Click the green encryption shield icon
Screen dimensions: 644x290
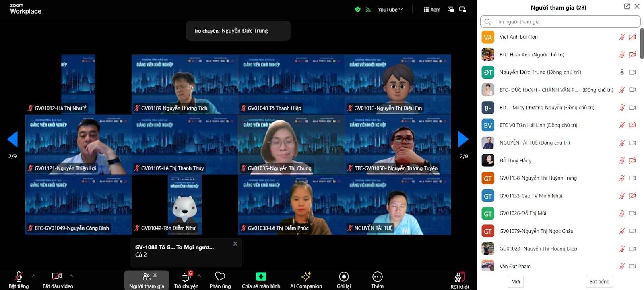[x=357, y=10]
